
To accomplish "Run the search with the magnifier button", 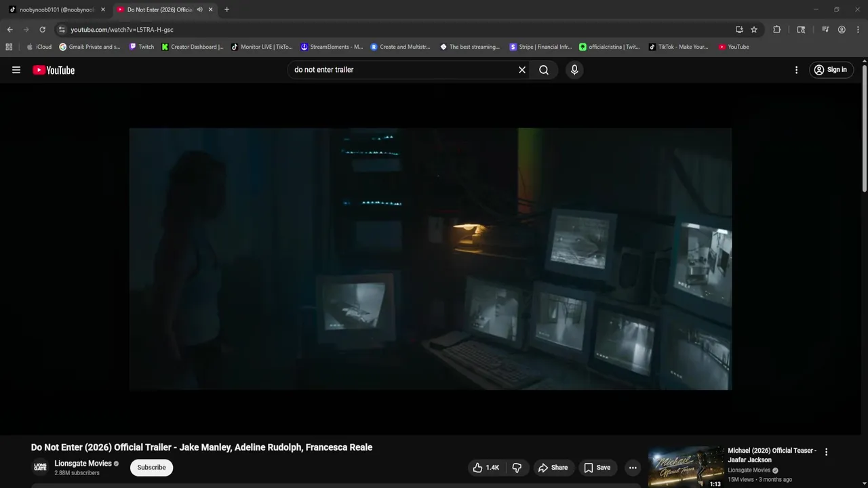I will coord(544,70).
